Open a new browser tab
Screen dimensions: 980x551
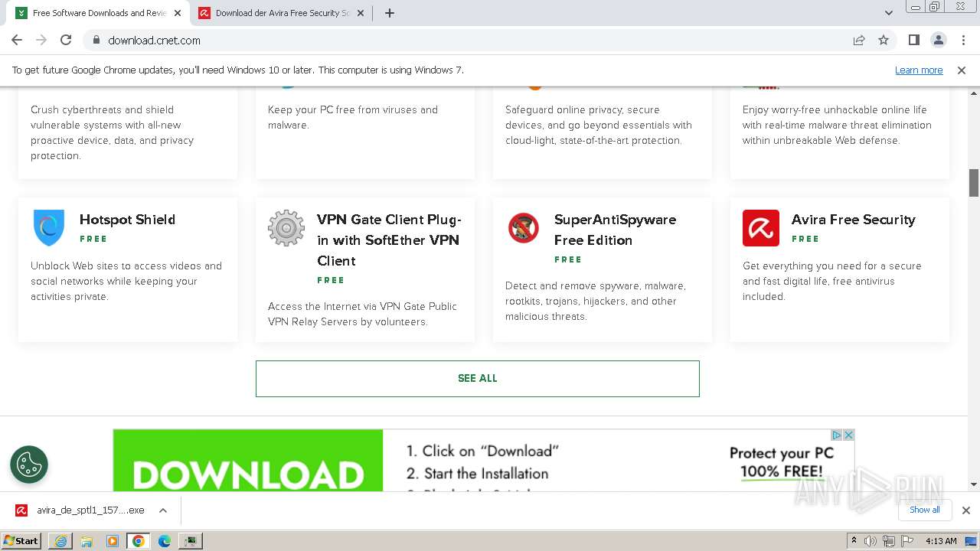[390, 13]
